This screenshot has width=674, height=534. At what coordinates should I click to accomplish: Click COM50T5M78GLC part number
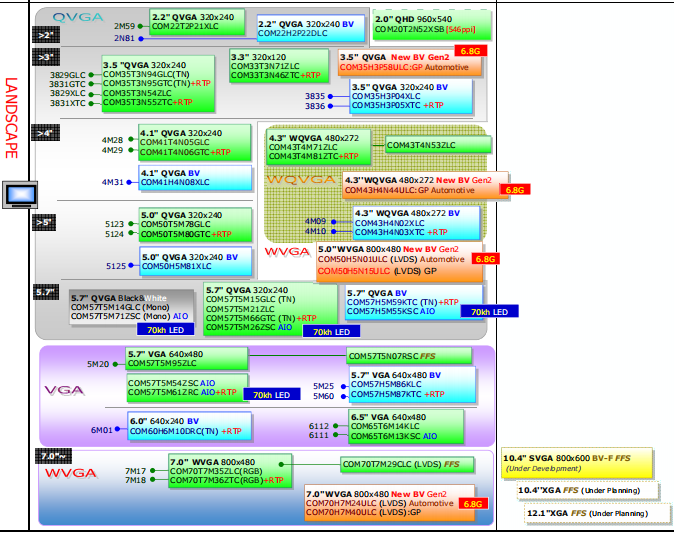click(176, 224)
